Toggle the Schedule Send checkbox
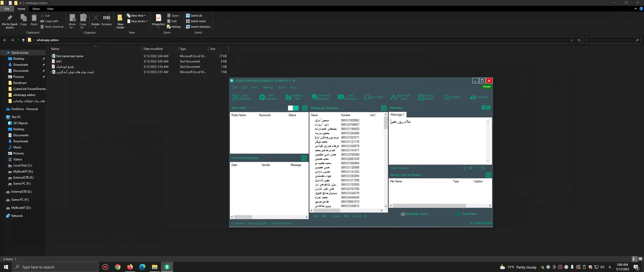 pyautogui.click(x=403, y=214)
